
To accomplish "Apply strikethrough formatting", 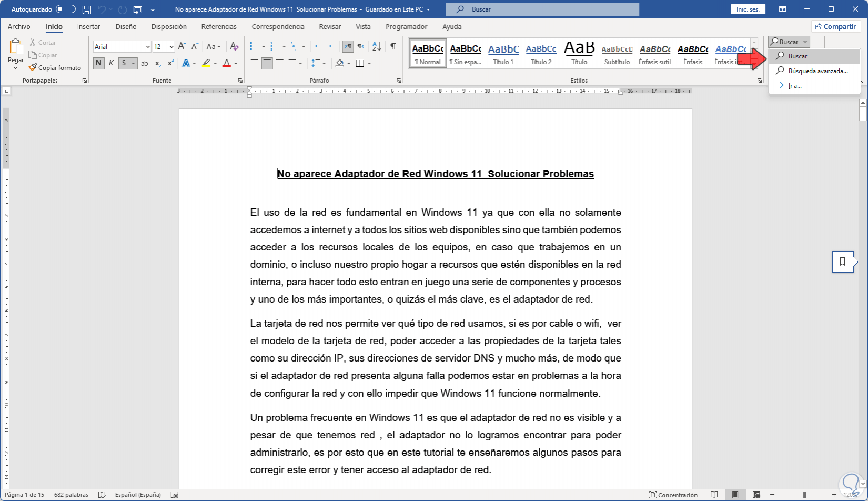I will point(145,63).
